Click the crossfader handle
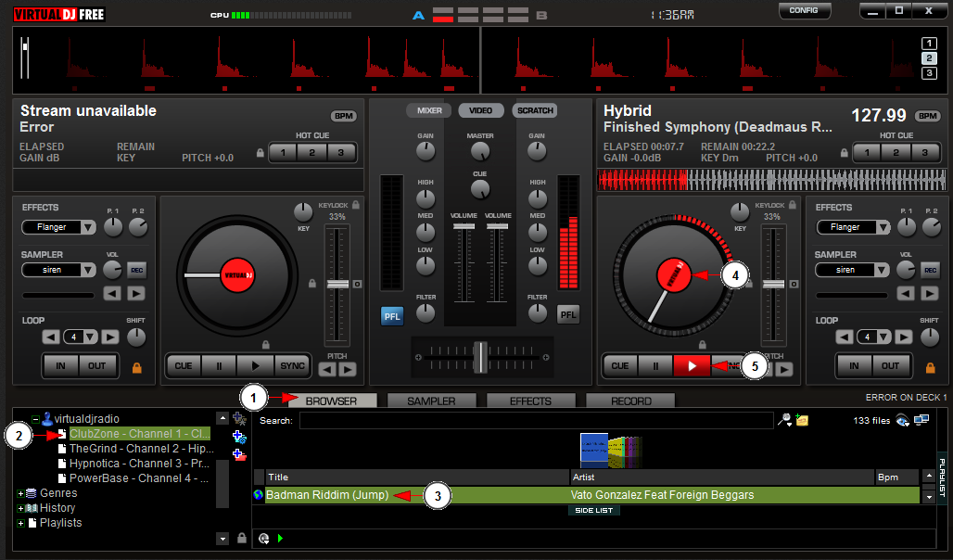Viewport: 953px width, 560px height. (480, 357)
